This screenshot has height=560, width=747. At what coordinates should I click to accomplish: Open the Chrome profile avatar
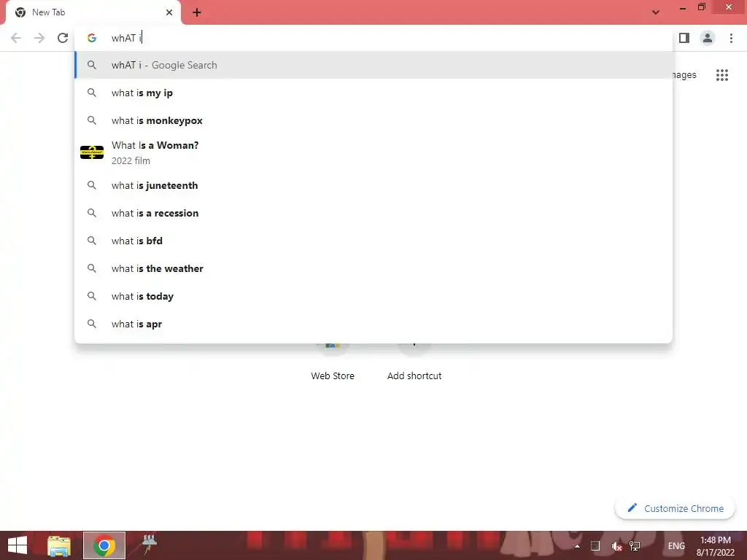tap(708, 38)
